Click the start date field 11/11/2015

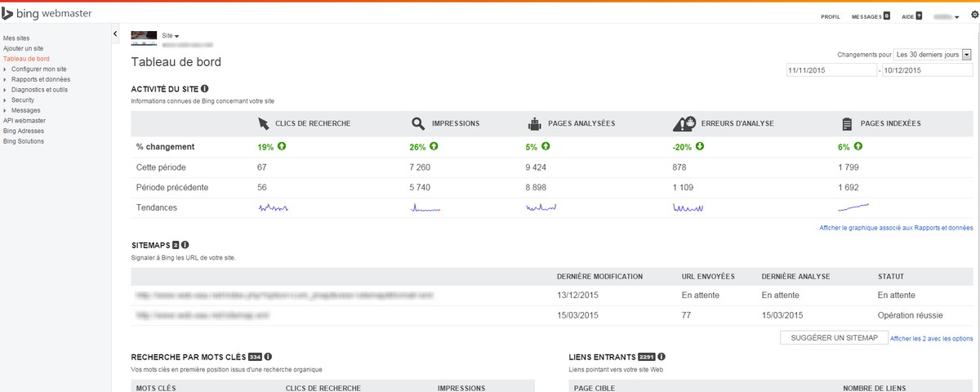pos(831,71)
